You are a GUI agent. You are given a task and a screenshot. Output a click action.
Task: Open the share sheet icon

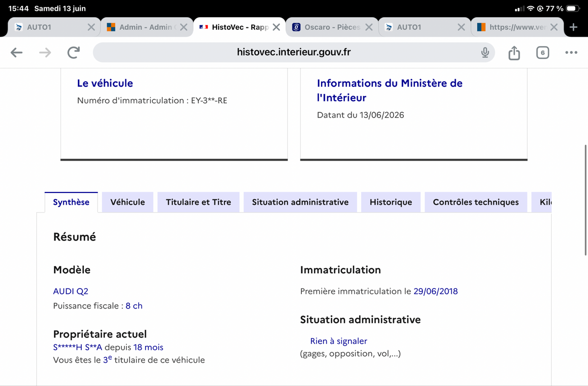[514, 52]
